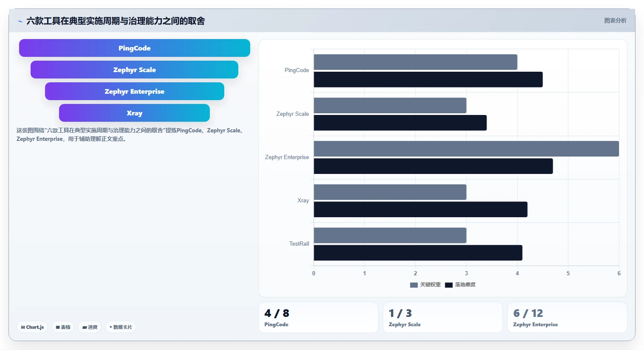Click the Chart.js tag chip
Viewport: 644px width, 350px height.
tap(32, 327)
